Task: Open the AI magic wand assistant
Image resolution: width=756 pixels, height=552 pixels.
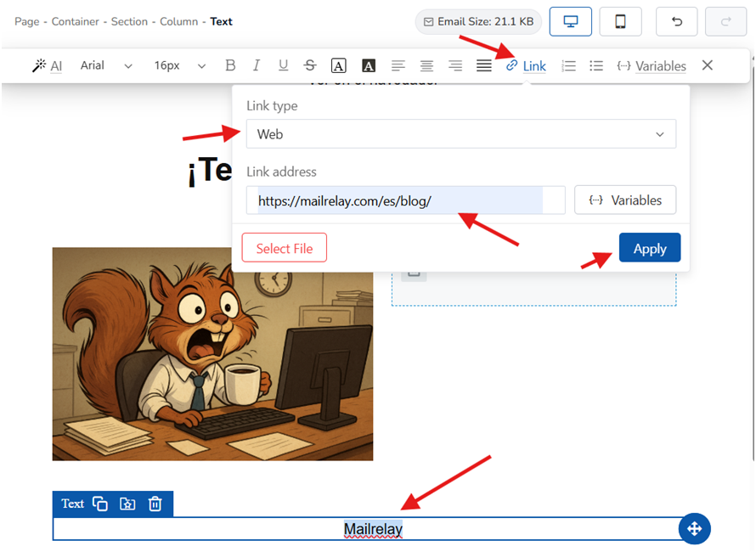Action: [47, 65]
